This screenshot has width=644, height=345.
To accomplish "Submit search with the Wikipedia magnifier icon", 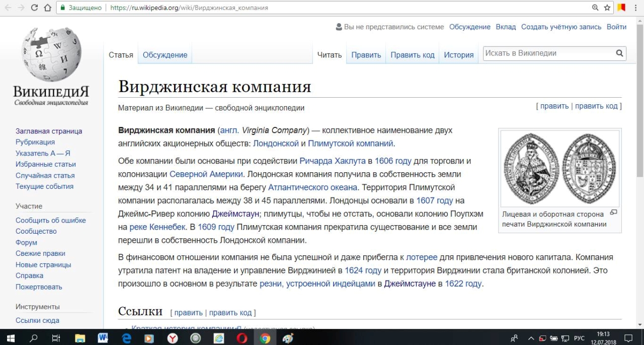I will coord(620,53).
